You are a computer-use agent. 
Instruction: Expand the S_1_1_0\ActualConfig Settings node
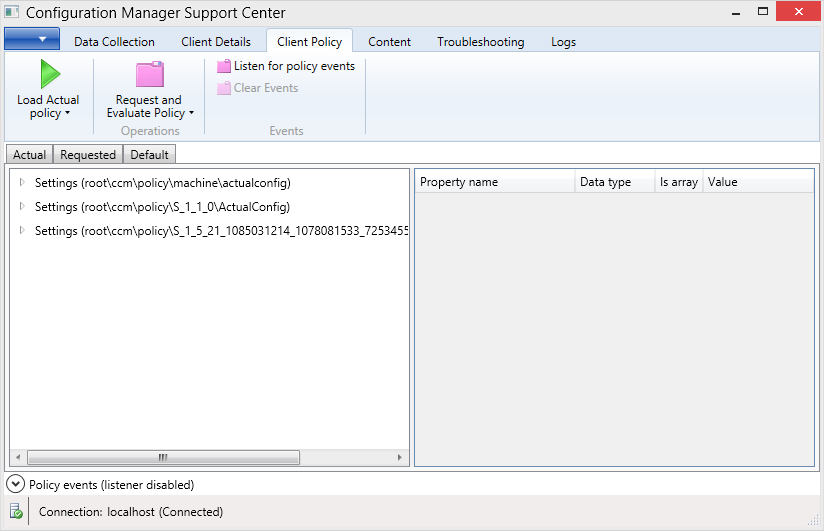22,206
